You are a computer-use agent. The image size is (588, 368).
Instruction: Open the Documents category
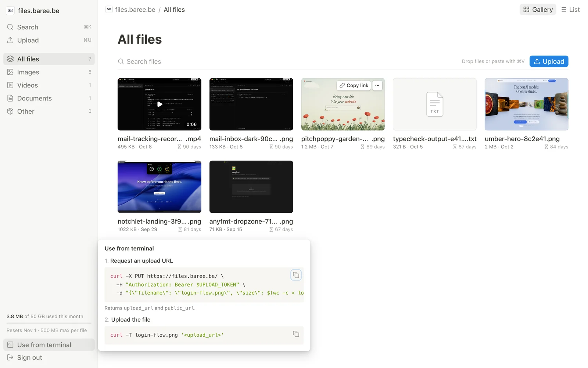[49, 98]
